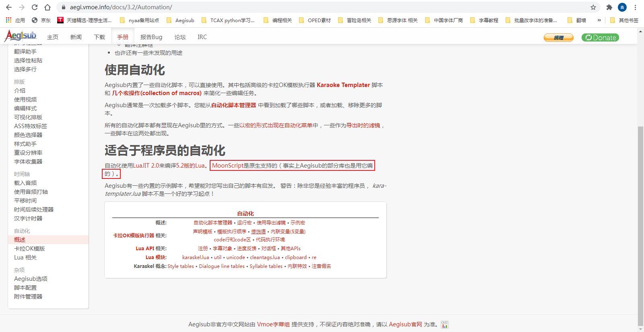
Task: Select the 手册 navigation tab
Action: (x=123, y=37)
